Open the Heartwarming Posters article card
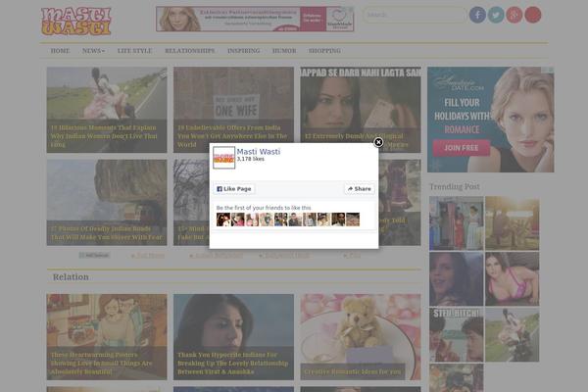The image size is (588, 392). coord(107,337)
